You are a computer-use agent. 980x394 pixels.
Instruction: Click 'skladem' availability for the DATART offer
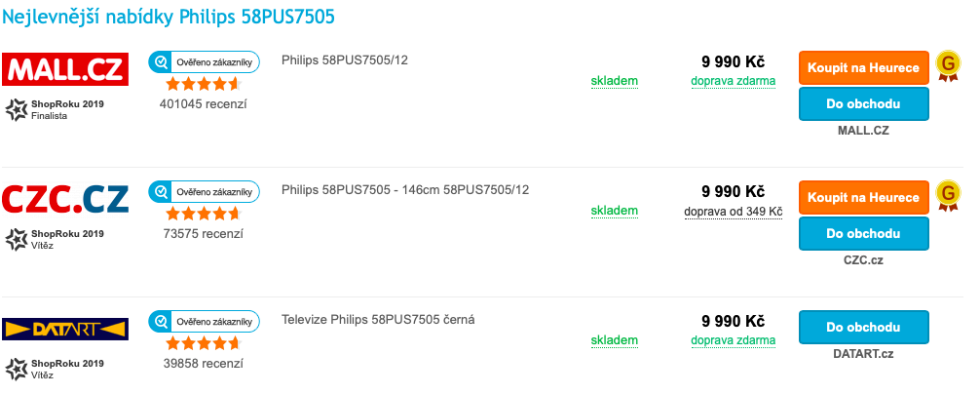coord(615,340)
